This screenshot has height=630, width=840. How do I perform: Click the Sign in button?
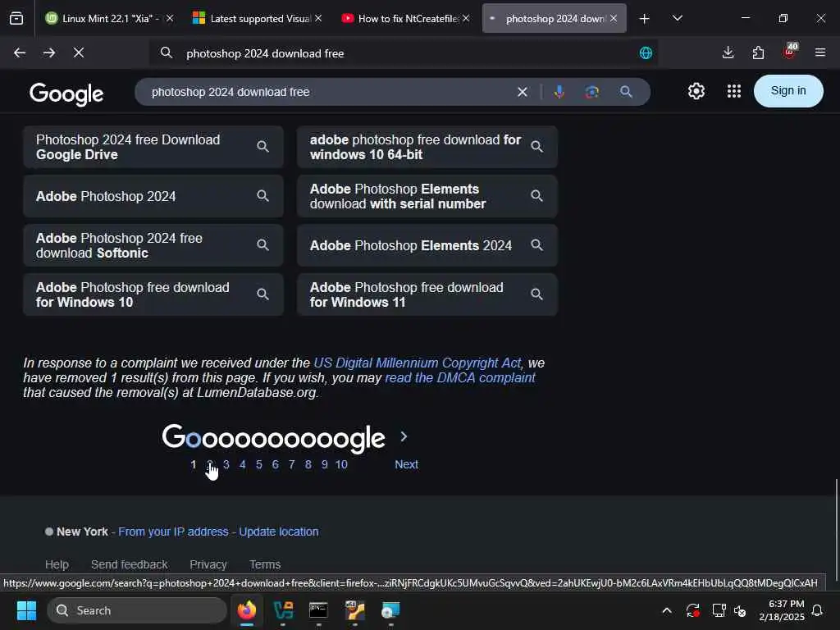[x=788, y=91]
